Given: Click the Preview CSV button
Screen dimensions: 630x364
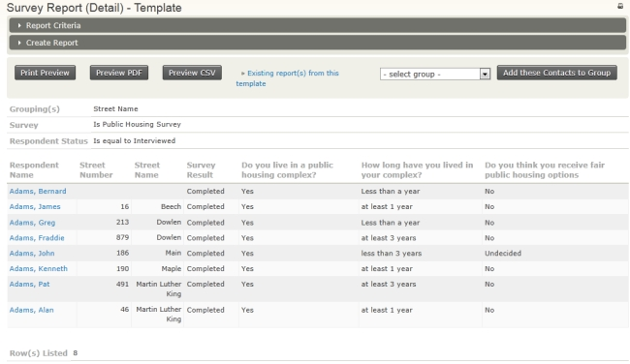Looking at the screenshot, I should tap(192, 73).
